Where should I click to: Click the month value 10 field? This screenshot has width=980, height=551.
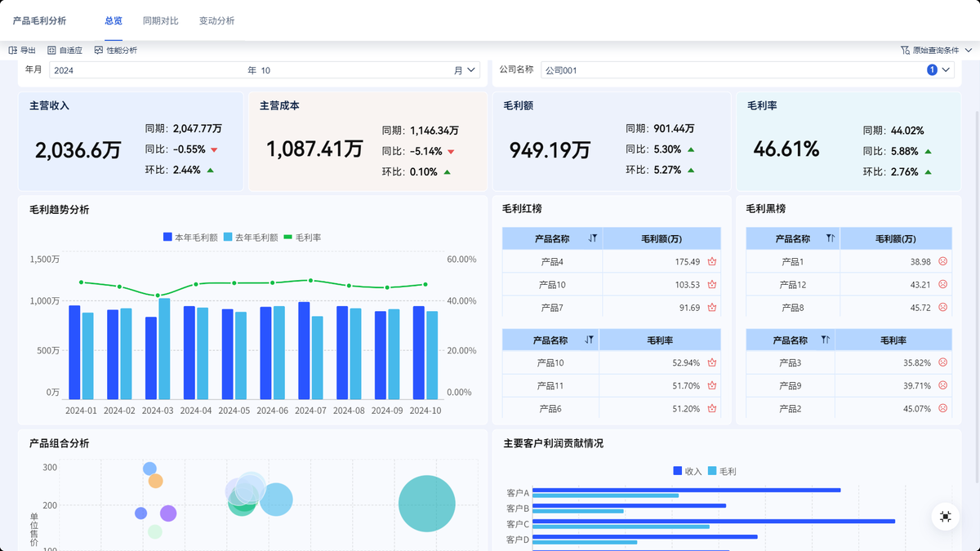tap(355, 70)
